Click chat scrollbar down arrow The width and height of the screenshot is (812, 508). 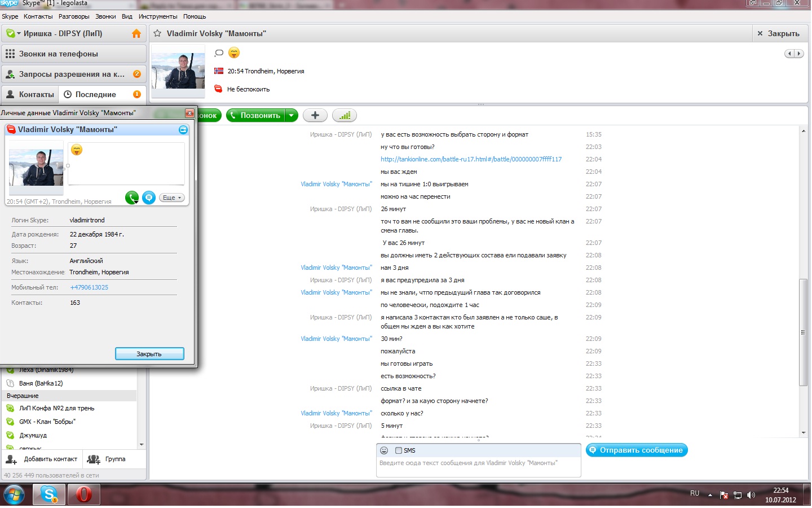[x=804, y=433]
